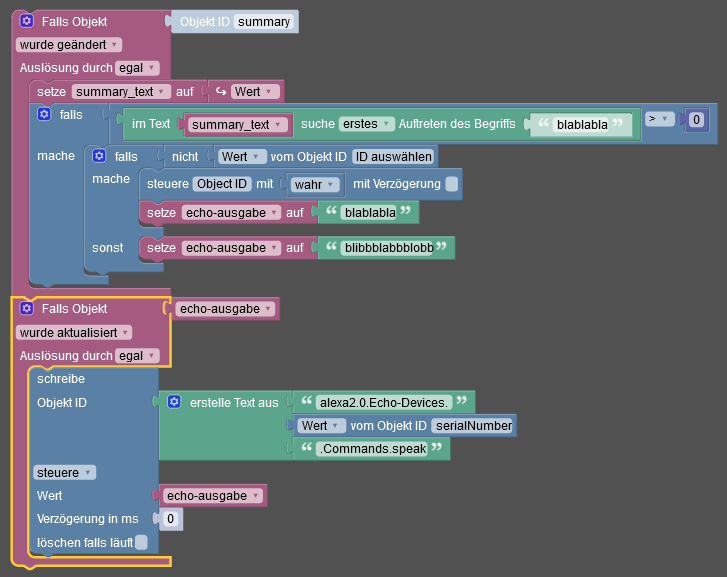Open the wahr boolean dropdown
The height and width of the screenshot is (577, 727).
click(315, 185)
